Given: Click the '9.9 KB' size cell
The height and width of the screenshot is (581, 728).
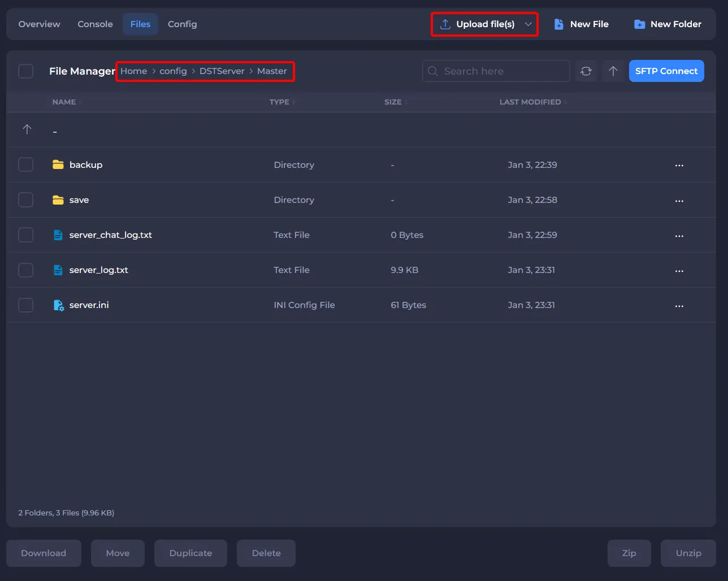Looking at the screenshot, I should click(405, 270).
